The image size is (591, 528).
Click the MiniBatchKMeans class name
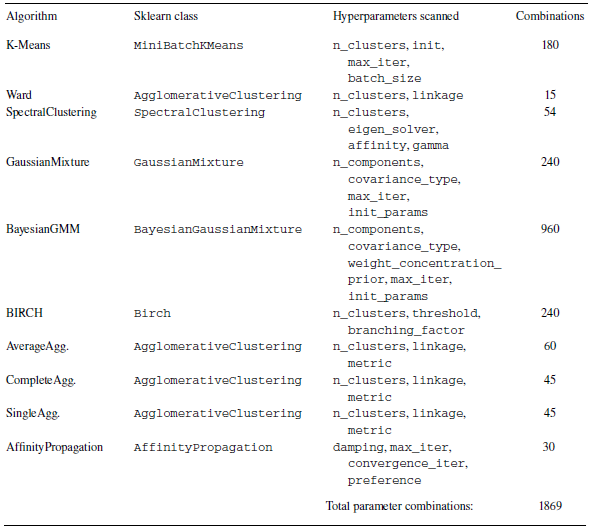click(x=188, y=46)
